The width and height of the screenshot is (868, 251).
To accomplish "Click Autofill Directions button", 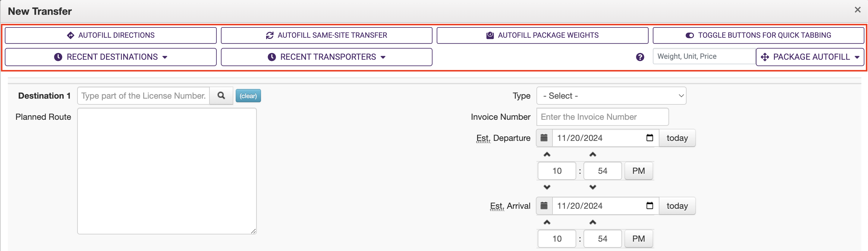I will click(111, 35).
